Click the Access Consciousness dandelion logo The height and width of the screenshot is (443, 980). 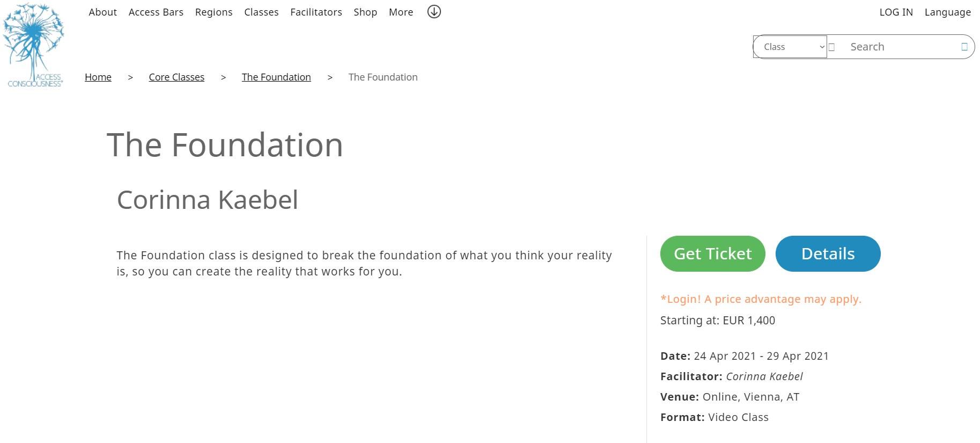coord(34,45)
